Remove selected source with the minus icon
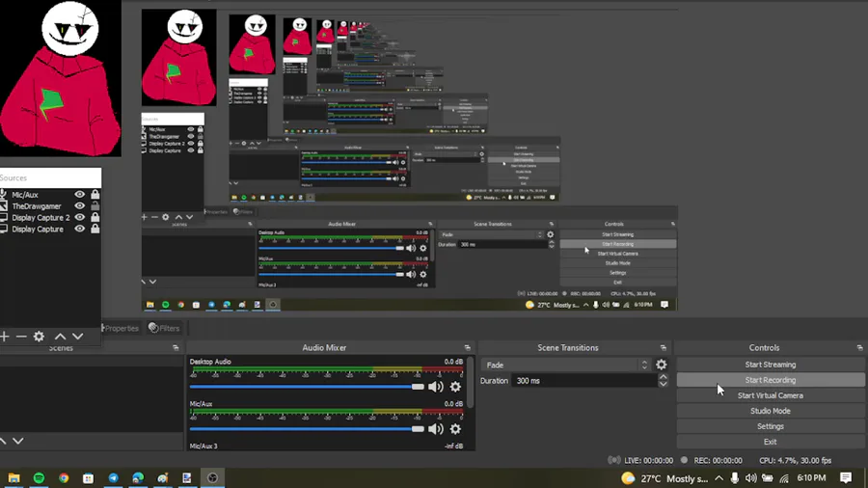This screenshot has width=868, height=488. pos(21,337)
